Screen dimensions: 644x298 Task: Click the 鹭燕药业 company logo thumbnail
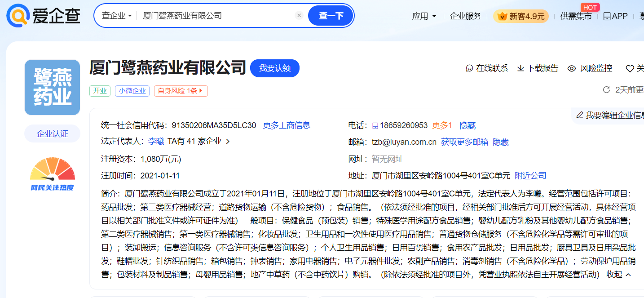click(x=52, y=87)
